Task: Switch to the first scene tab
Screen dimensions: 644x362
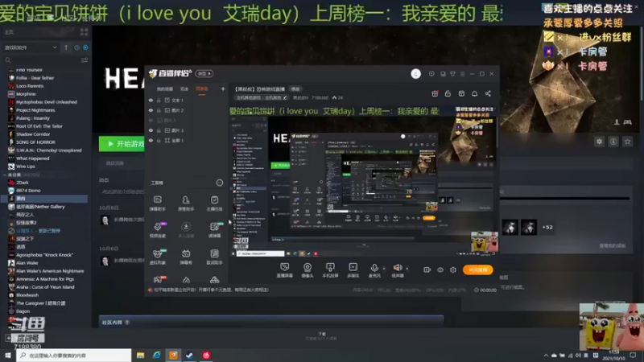Action: coord(165,89)
